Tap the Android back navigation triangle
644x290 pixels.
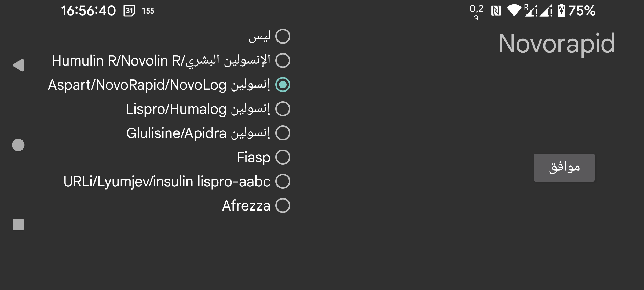18,65
